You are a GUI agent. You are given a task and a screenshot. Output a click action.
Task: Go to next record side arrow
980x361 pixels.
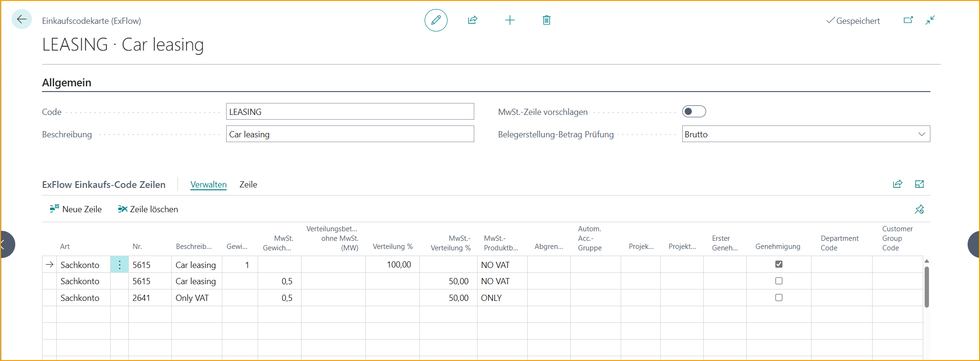tap(974, 244)
